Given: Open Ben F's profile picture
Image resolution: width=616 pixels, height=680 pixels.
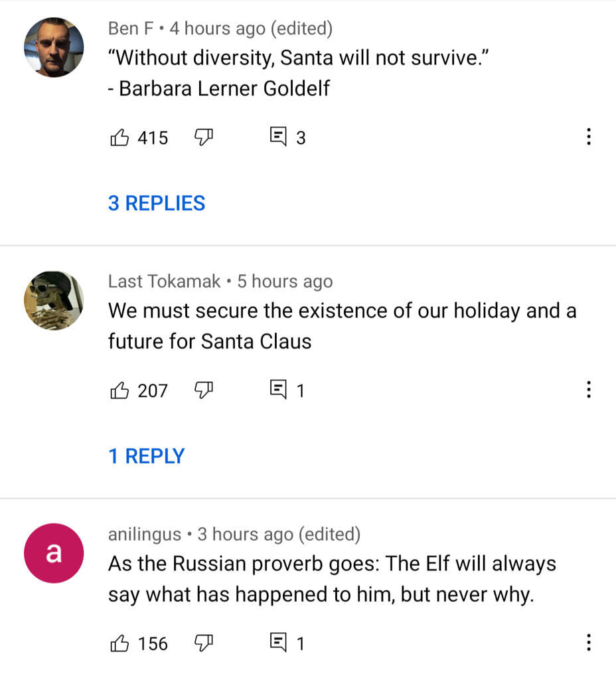Looking at the screenshot, I should [x=54, y=48].
